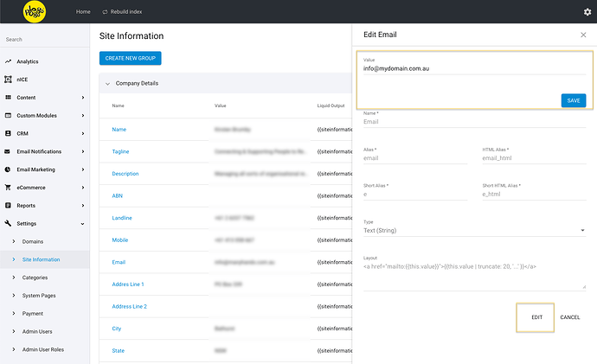
Task: Open Payment under Settings
Action: 33,313
